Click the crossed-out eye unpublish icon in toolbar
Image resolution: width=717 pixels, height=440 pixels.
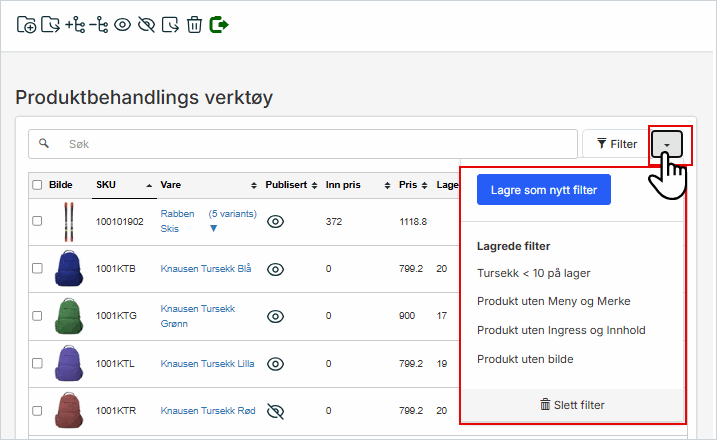(x=147, y=25)
